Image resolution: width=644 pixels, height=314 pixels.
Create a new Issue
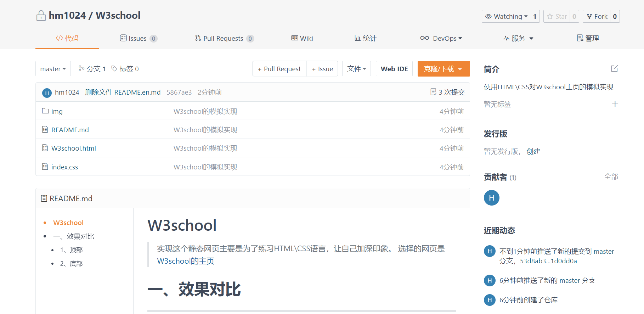click(x=322, y=69)
